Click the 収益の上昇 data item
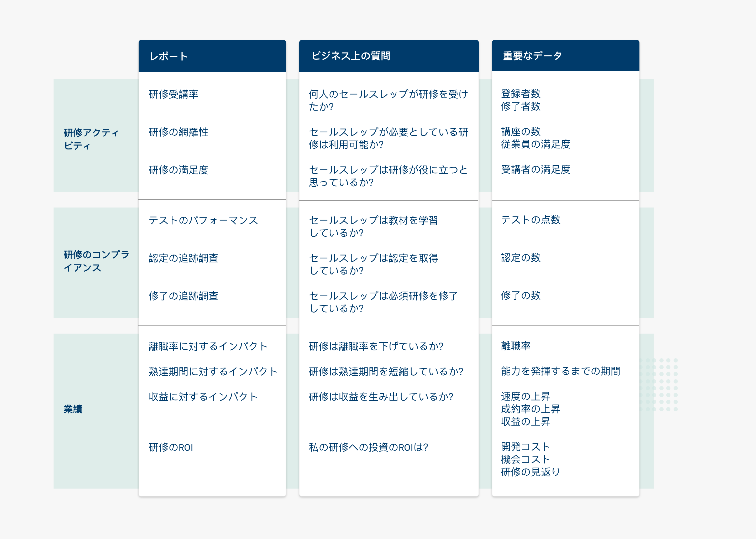The image size is (756, 539). [526, 422]
